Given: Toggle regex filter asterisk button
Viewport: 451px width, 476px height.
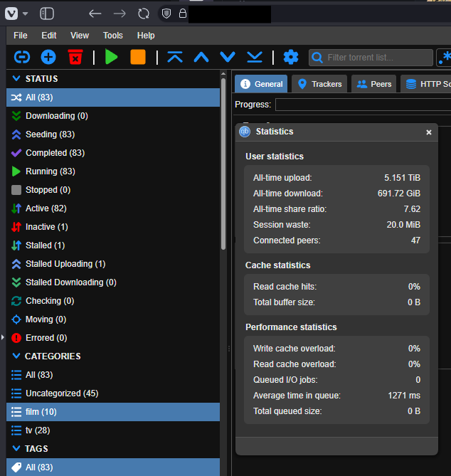Looking at the screenshot, I should (444, 57).
